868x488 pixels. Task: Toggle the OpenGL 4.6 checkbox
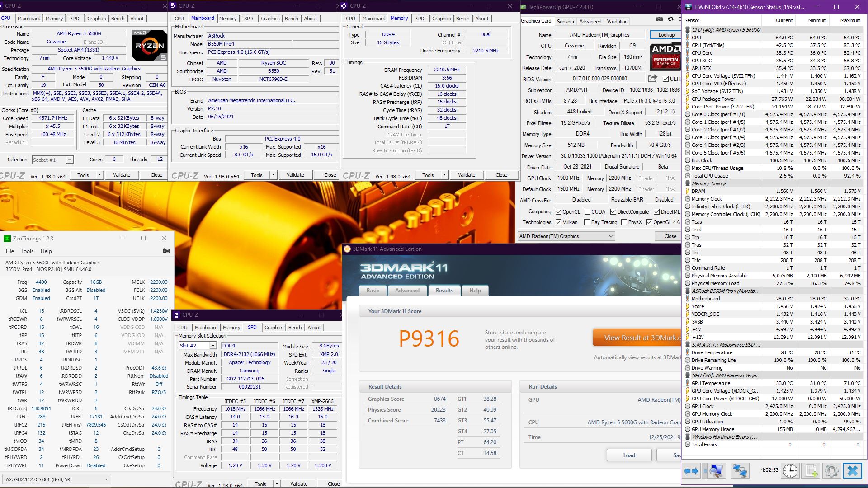coord(649,222)
